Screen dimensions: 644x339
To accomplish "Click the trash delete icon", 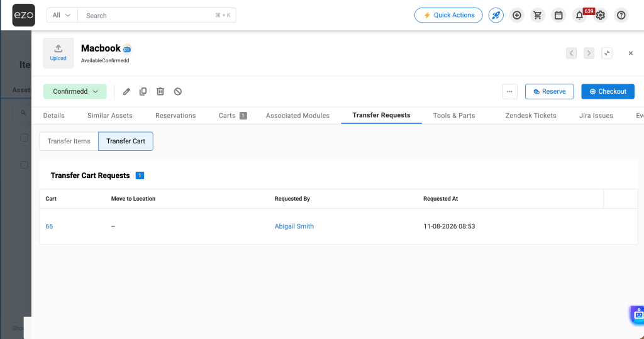I will click(x=160, y=91).
